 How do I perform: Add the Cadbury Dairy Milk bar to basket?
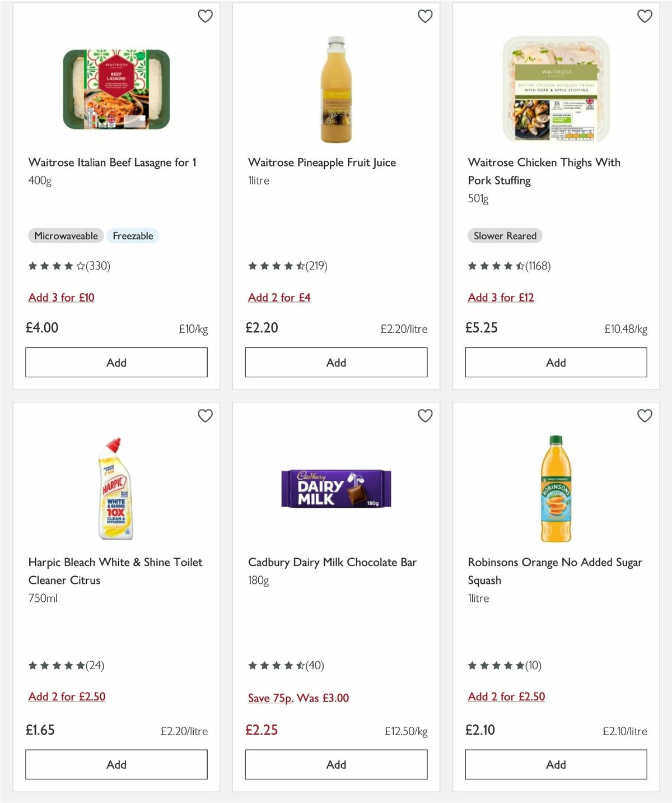pos(335,764)
